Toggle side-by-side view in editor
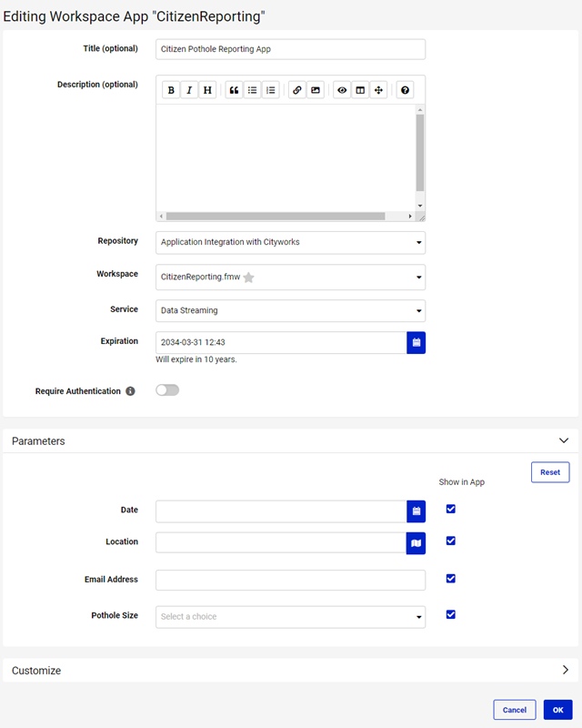The image size is (582, 728). [x=360, y=90]
